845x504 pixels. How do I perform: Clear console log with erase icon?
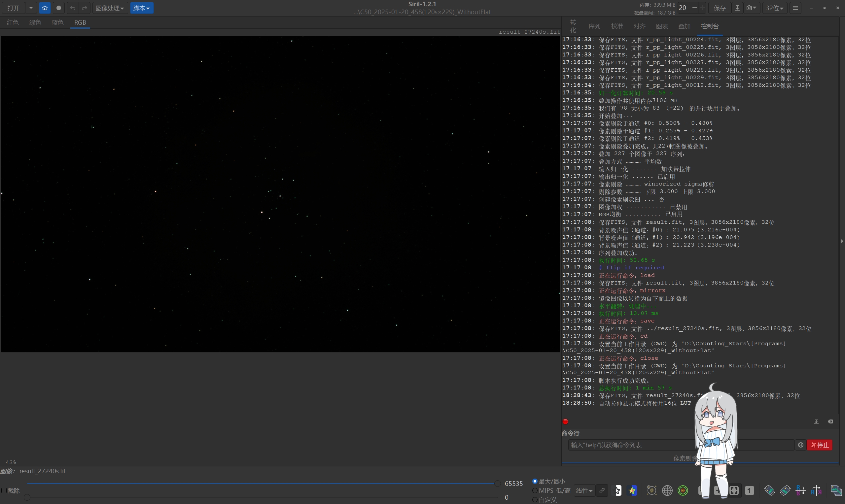(830, 421)
